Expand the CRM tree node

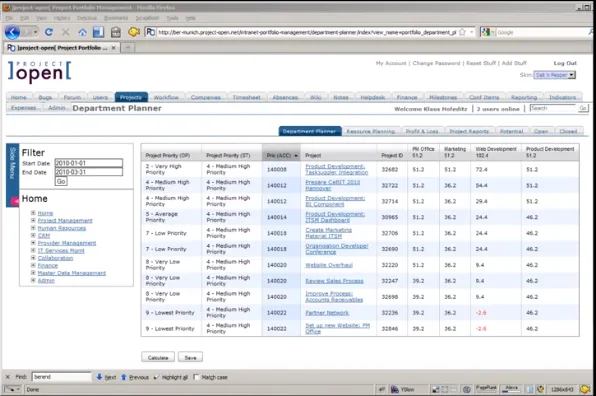[33, 235]
